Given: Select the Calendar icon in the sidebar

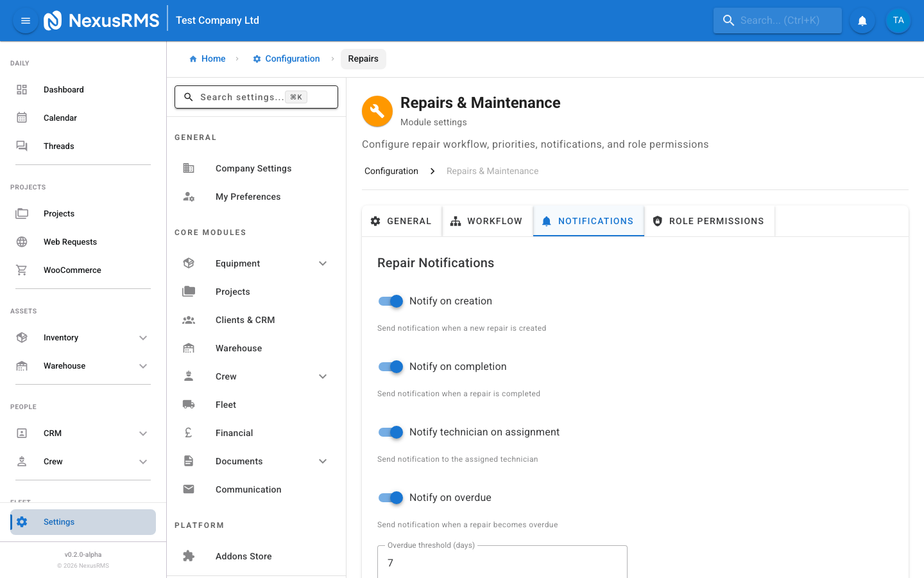Looking at the screenshot, I should click(22, 118).
